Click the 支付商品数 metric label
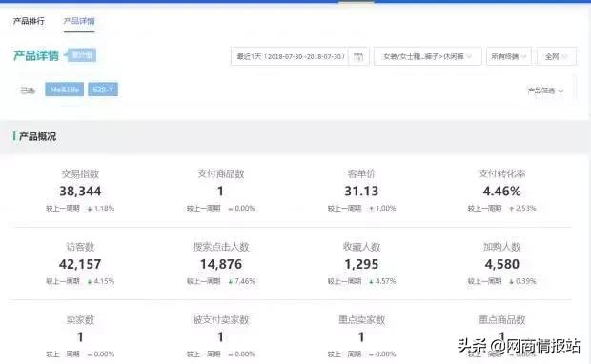Viewport: 591px width, 364px height. (221, 173)
